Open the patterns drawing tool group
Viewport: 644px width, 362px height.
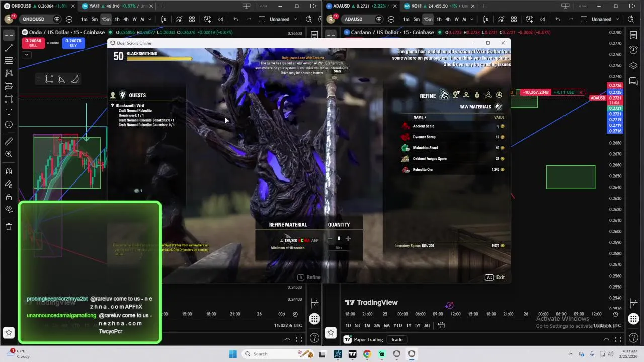9,73
